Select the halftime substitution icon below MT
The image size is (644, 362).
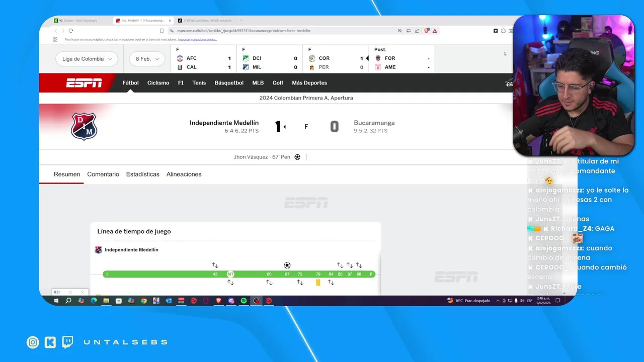[230, 283]
